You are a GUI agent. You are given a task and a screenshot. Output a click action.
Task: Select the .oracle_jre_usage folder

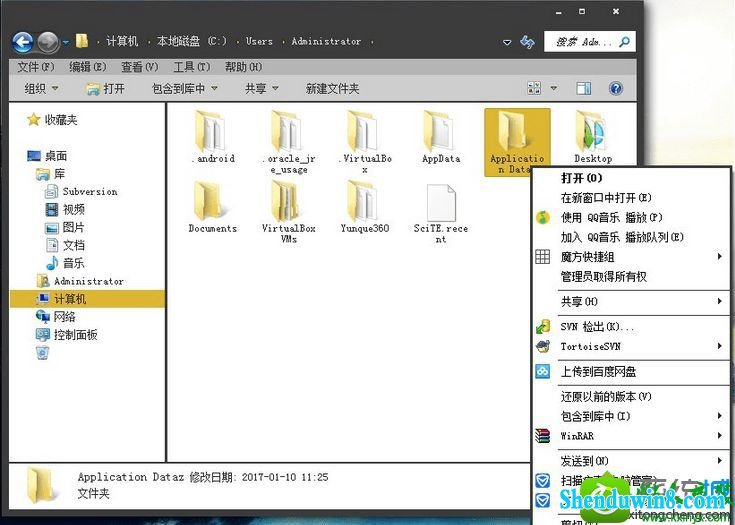pos(288,142)
